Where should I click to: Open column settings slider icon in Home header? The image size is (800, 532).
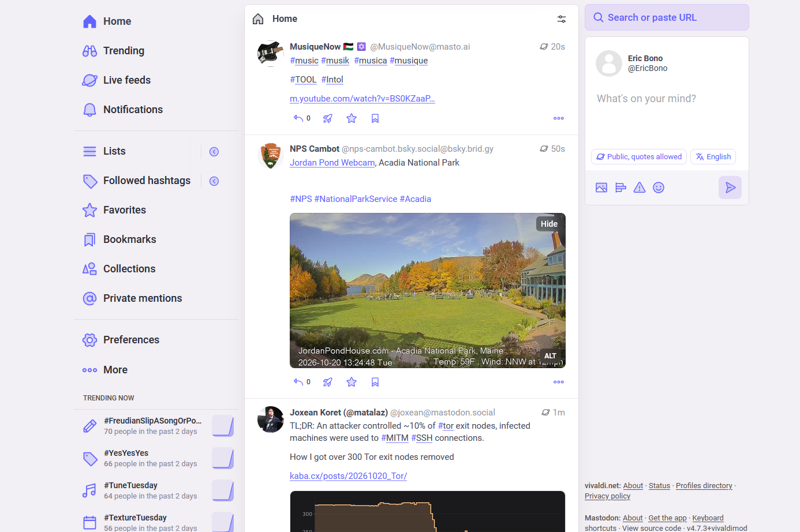click(x=561, y=19)
